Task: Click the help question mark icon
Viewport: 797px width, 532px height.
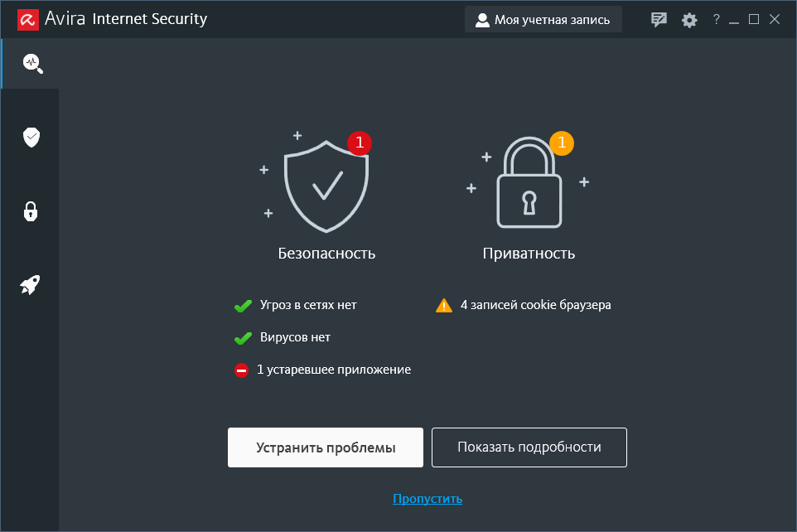Action: [716, 20]
